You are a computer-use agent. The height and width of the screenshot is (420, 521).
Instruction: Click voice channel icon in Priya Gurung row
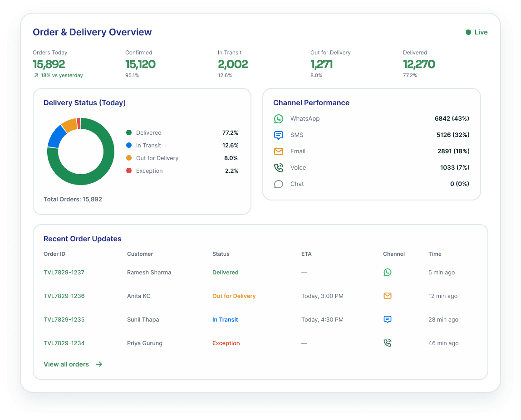[x=388, y=343]
